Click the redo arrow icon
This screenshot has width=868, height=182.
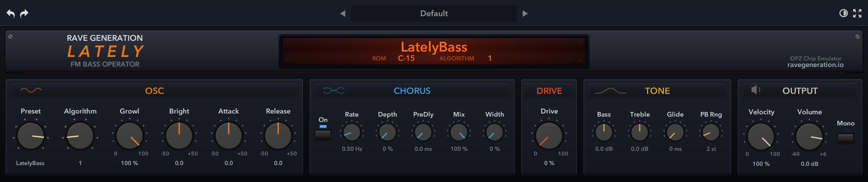click(x=24, y=13)
